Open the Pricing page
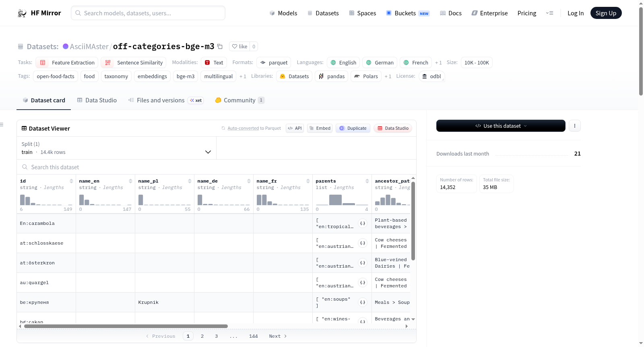644x347 pixels. [x=527, y=13]
